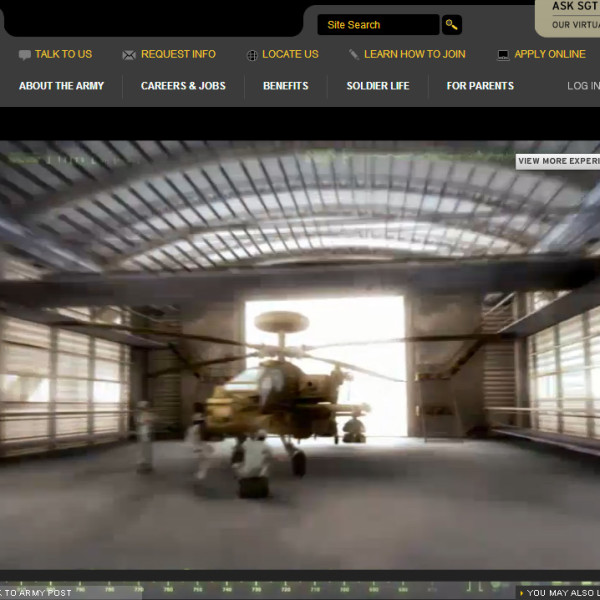600x600 pixels.
Task: Open the Learn How To Join link
Action: 415,54
